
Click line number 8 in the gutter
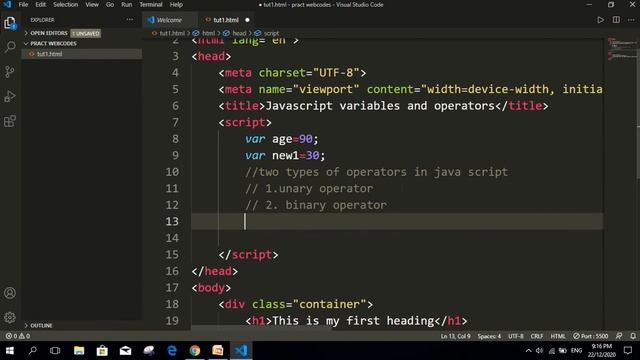(x=175, y=139)
